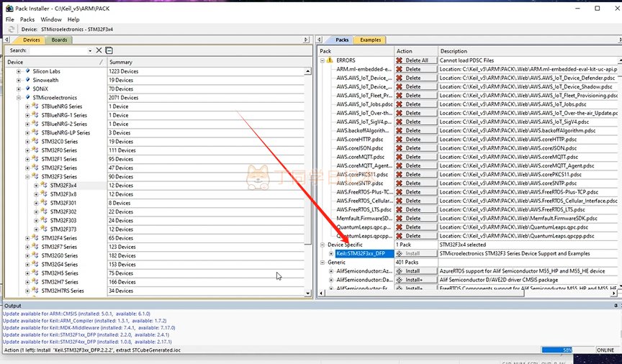Clear the device search with X icon
This screenshot has height=364, width=622.
(x=99, y=50)
